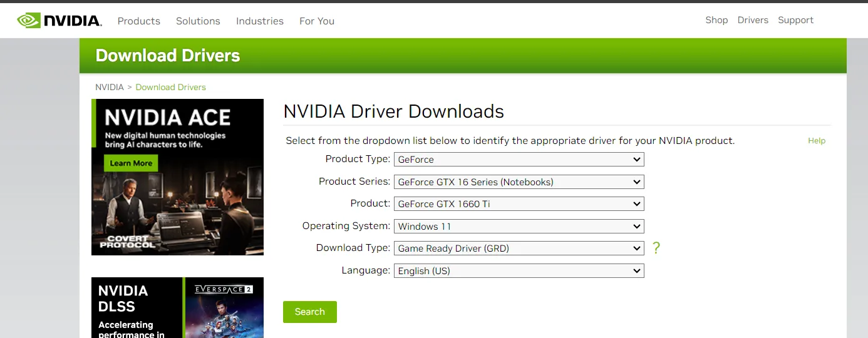
Task: Open the For You menu
Action: (317, 21)
